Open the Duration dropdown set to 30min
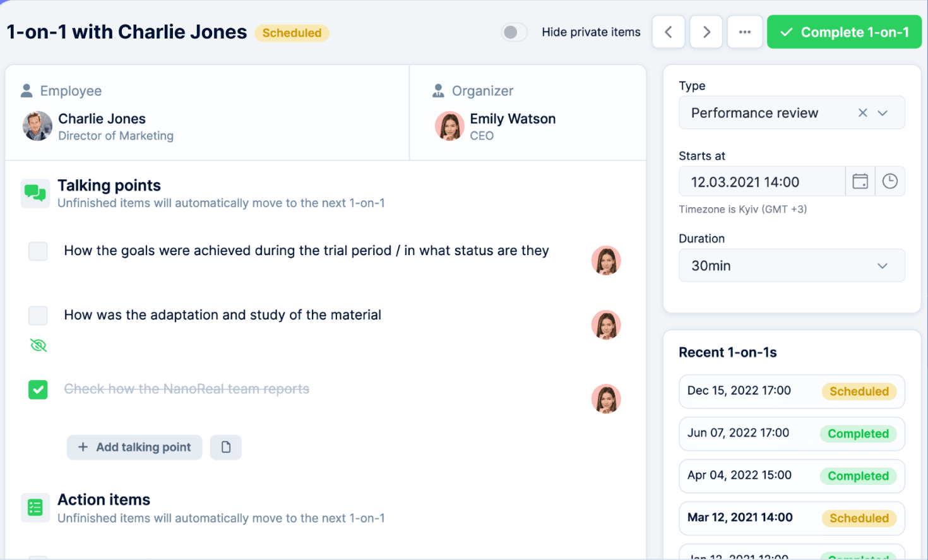Image resolution: width=928 pixels, height=560 pixels. (792, 265)
